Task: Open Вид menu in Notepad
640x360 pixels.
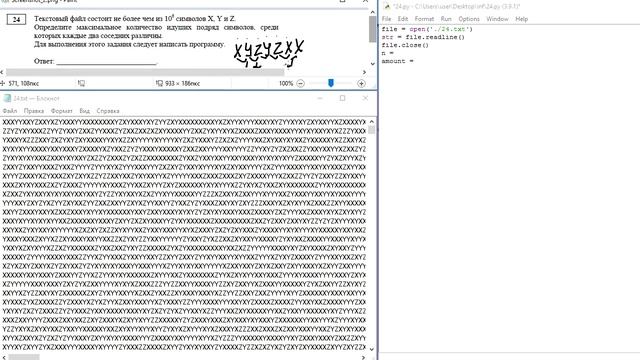Action: point(84,111)
